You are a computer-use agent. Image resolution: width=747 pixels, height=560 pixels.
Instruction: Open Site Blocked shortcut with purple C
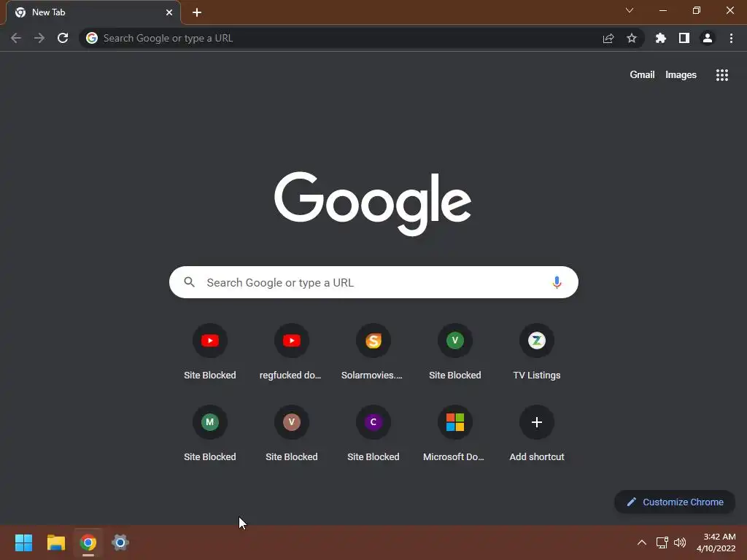(373, 434)
